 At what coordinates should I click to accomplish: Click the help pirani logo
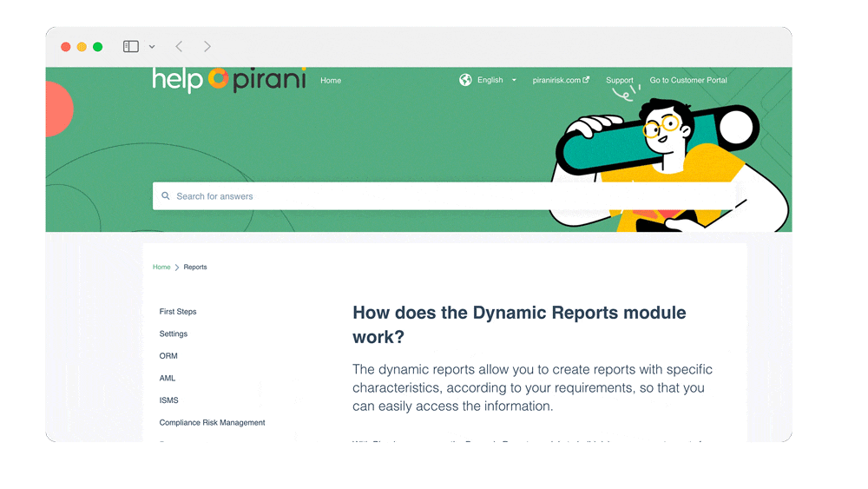229,80
